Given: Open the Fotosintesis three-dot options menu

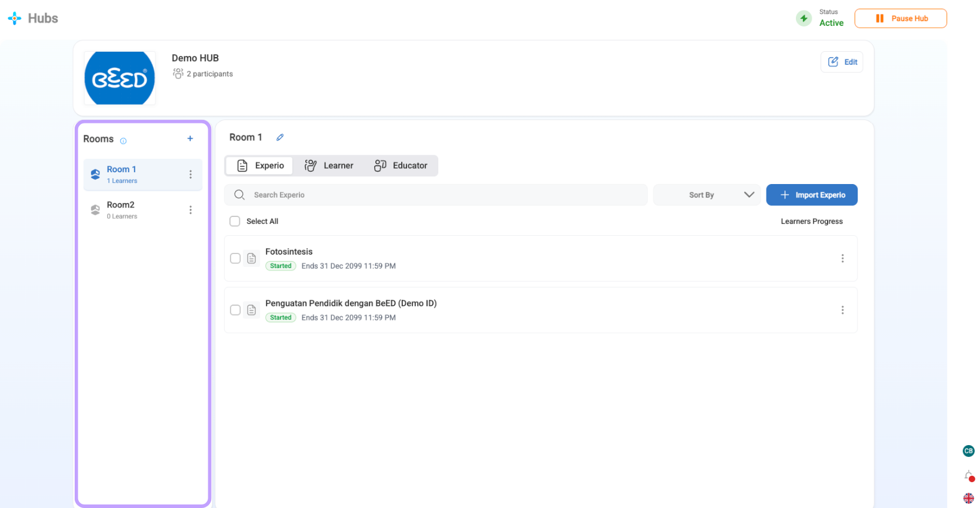Looking at the screenshot, I should pyautogui.click(x=842, y=258).
